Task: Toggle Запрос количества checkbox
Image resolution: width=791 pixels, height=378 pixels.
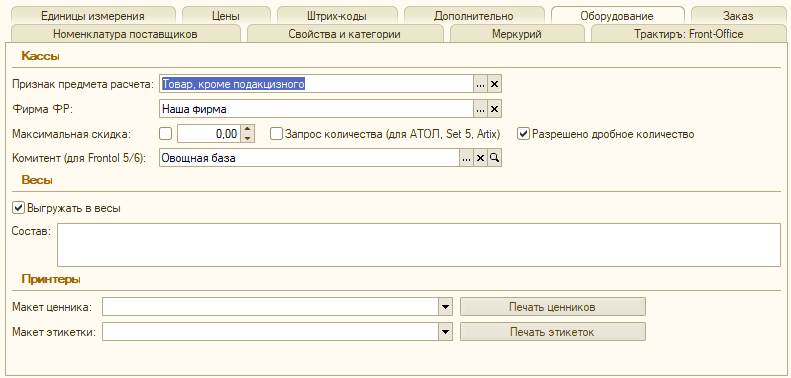Action: tap(276, 134)
